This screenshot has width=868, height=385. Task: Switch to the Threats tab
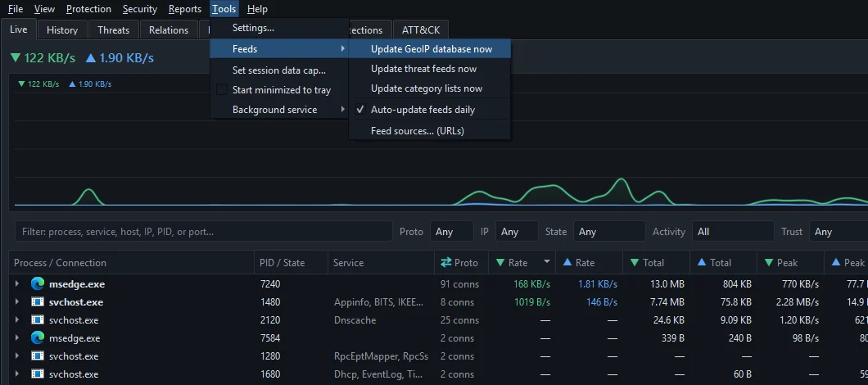click(114, 30)
